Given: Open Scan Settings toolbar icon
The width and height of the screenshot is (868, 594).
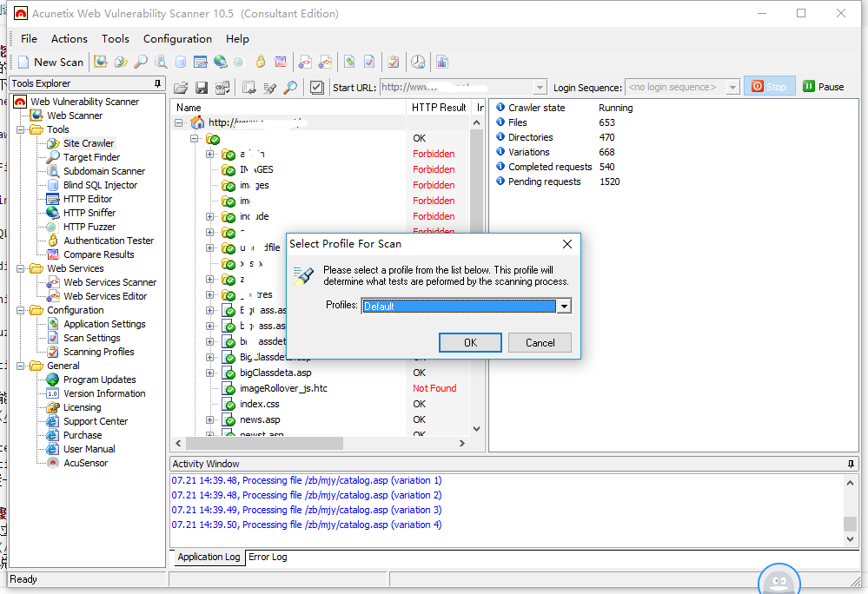Looking at the screenshot, I should [369, 62].
